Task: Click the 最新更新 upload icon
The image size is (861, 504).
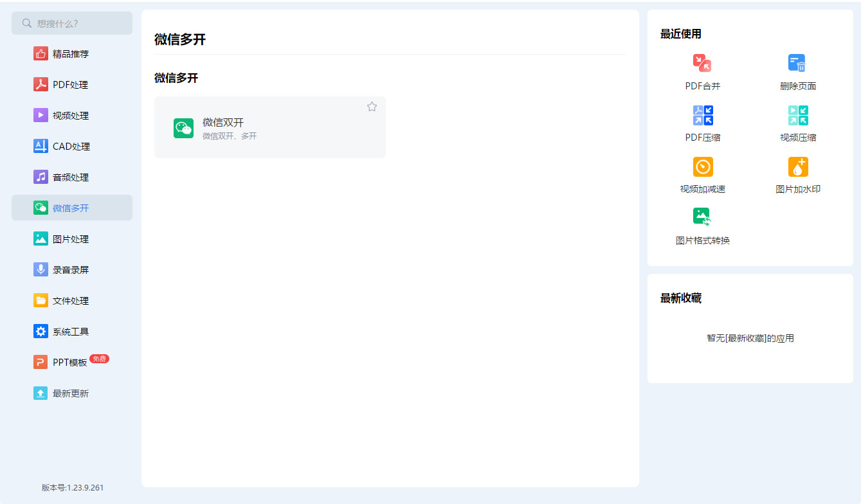Action: (x=41, y=393)
